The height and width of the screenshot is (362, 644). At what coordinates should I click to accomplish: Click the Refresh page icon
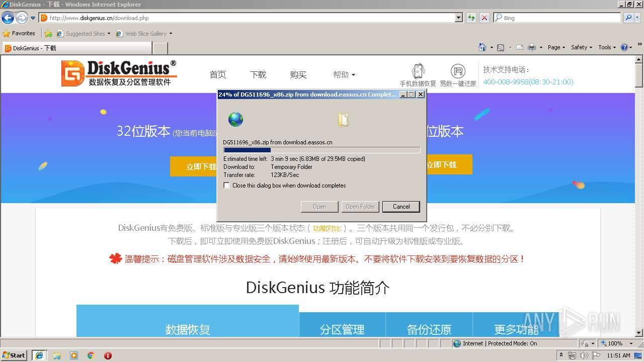[x=471, y=18]
